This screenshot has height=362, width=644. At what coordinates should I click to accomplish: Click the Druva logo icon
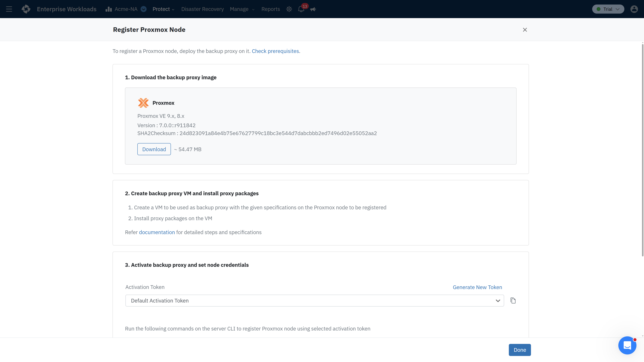(x=26, y=9)
